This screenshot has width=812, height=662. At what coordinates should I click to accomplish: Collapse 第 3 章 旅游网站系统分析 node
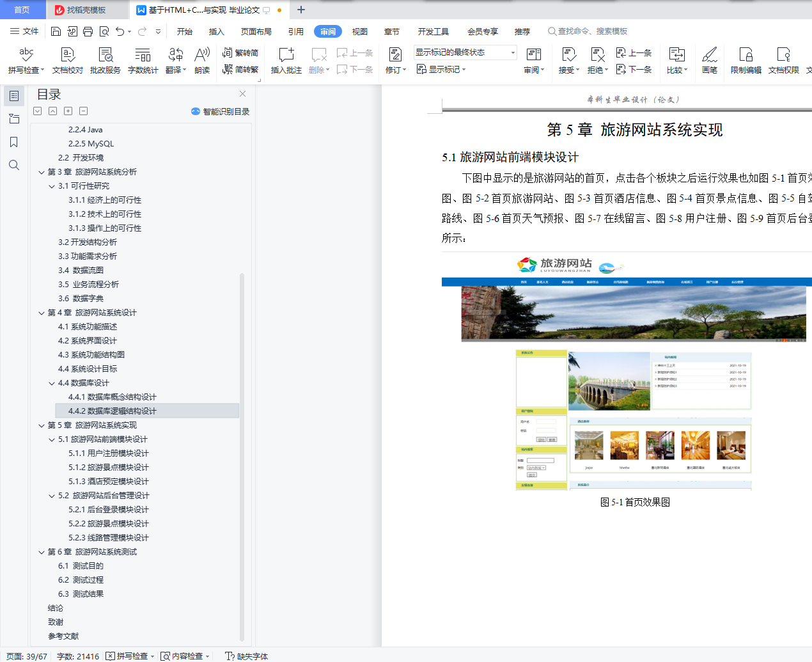pyautogui.click(x=42, y=172)
